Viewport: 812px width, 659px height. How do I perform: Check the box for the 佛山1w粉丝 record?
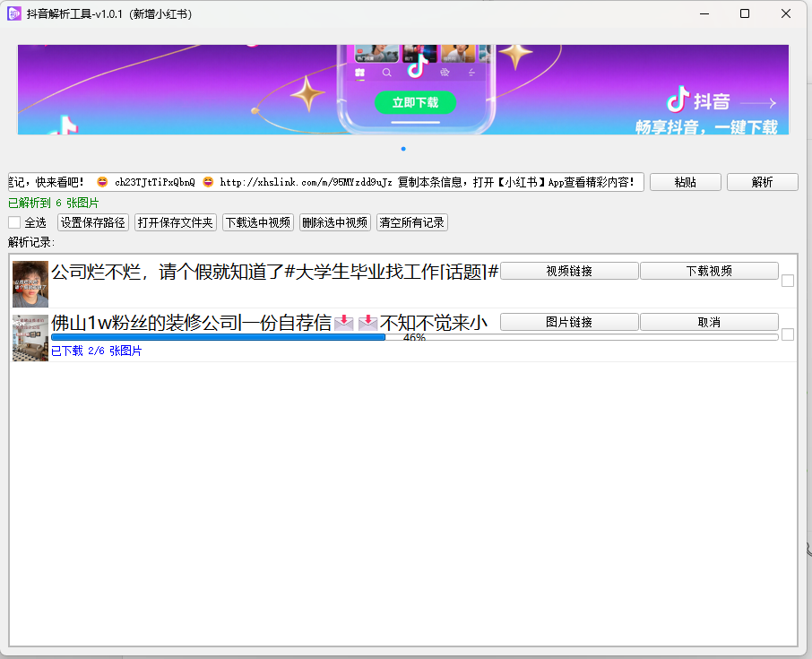(788, 334)
